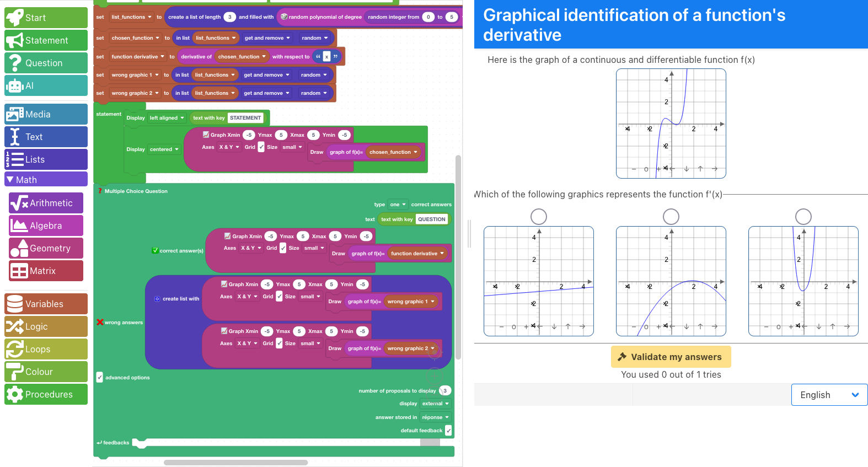
Task: Open the Media block category
Action: [x=46, y=114]
